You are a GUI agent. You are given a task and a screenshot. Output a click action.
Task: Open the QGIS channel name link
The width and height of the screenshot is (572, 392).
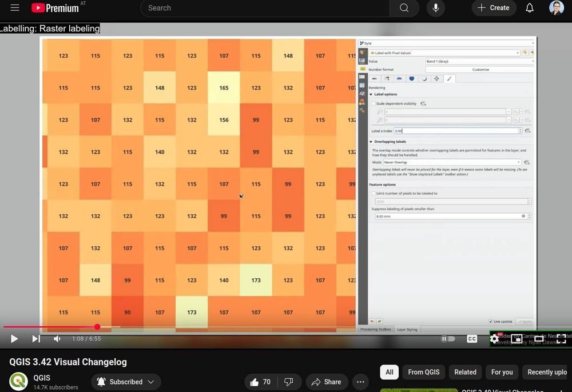(x=42, y=378)
